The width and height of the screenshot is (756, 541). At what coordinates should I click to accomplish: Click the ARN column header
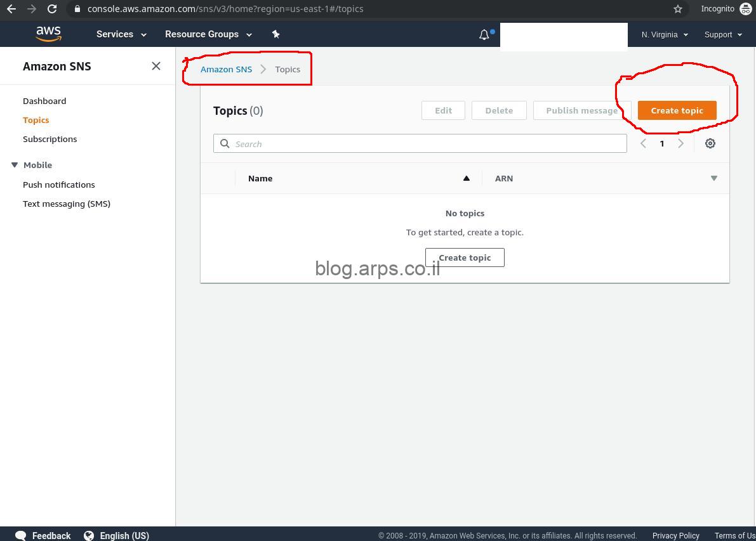pyautogui.click(x=504, y=178)
